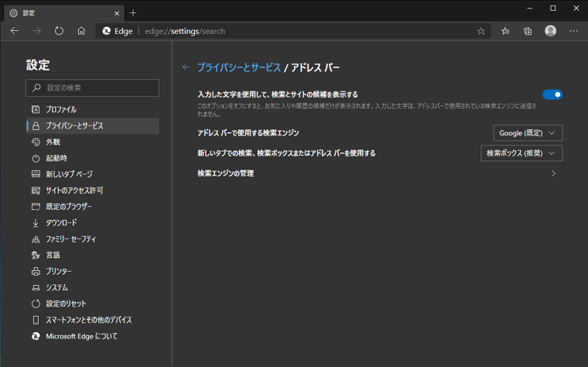This screenshot has width=588, height=367.
Task: Open ダウンロード settings section
Action: click(92, 222)
